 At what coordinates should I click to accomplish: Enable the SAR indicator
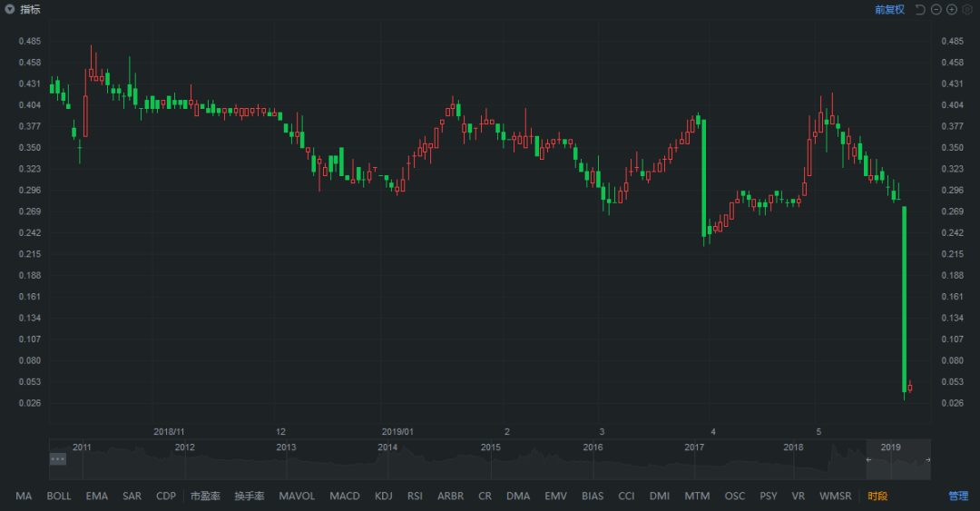tap(132, 496)
